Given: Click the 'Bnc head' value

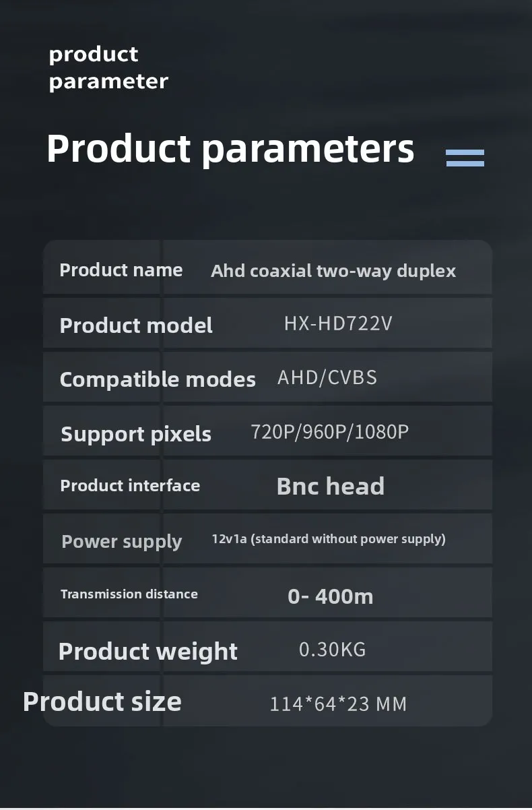Looking at the screenshot, I should [331, 486].
